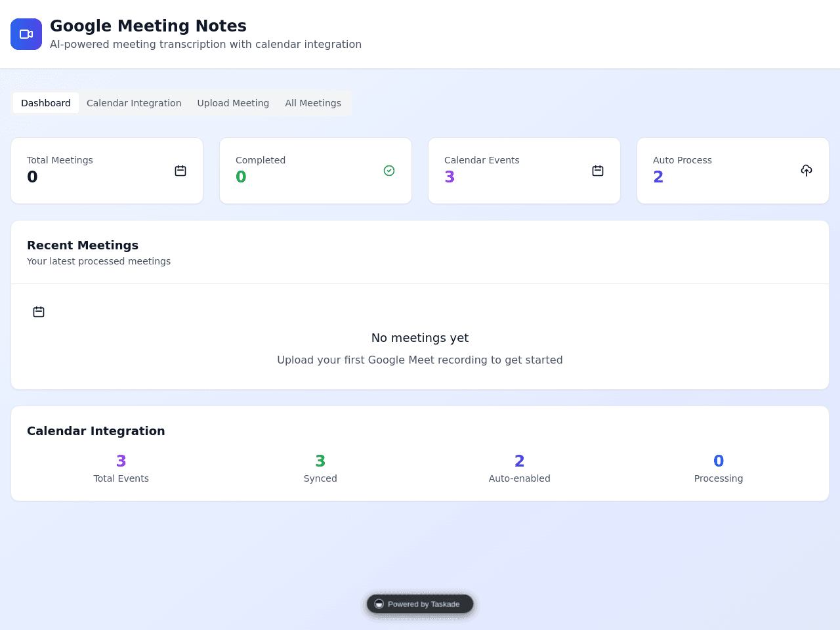Screen dimensions: 840x630
Task: Click the Completed label
Action: [261, 160]
